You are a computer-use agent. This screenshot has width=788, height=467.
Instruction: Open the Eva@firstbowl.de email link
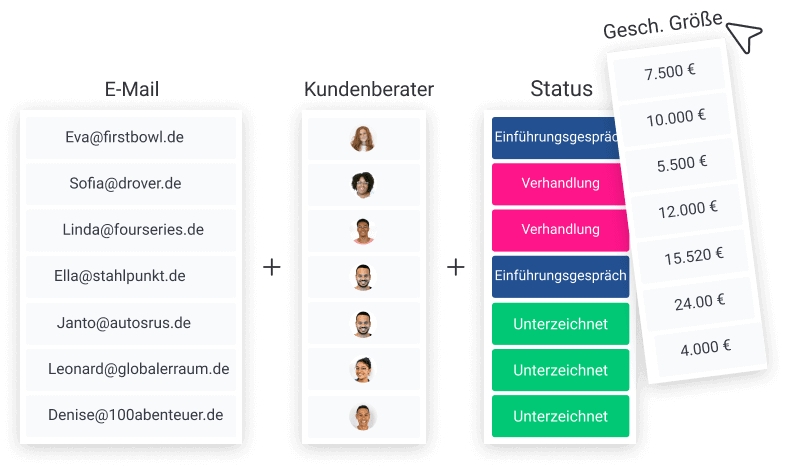[124, 137]
